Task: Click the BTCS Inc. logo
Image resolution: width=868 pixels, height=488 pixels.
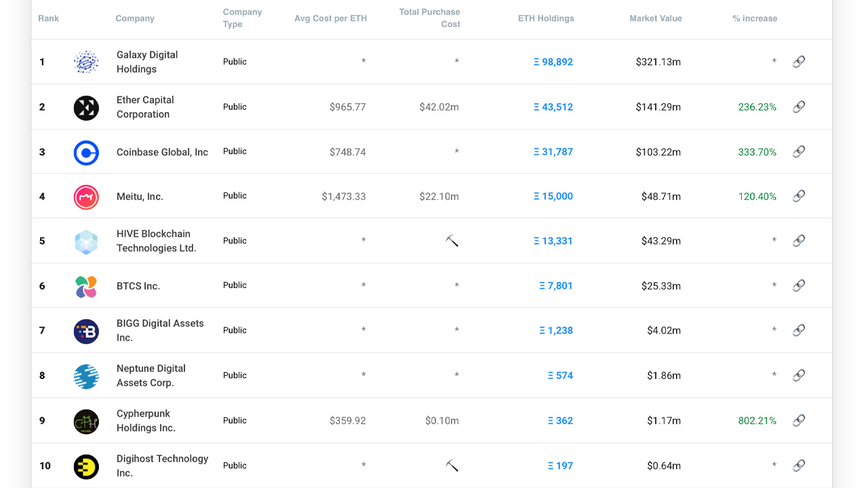Action: tap(86, 287)
